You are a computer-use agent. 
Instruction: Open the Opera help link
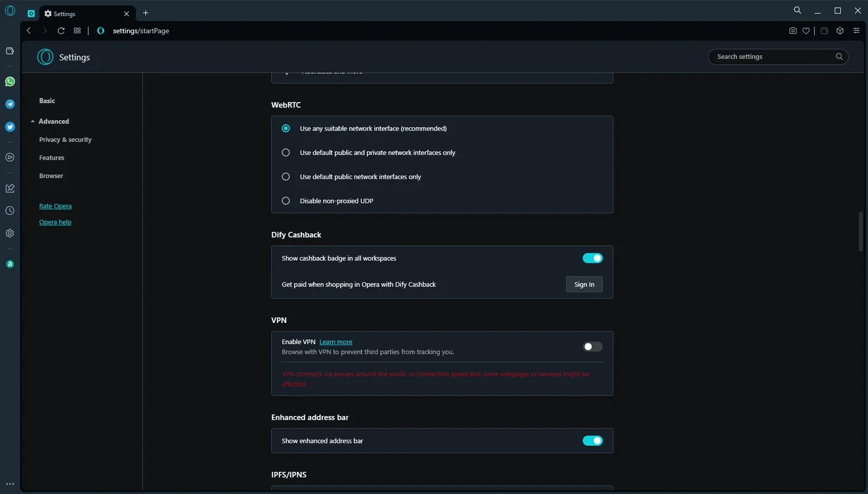click(56, 222)
